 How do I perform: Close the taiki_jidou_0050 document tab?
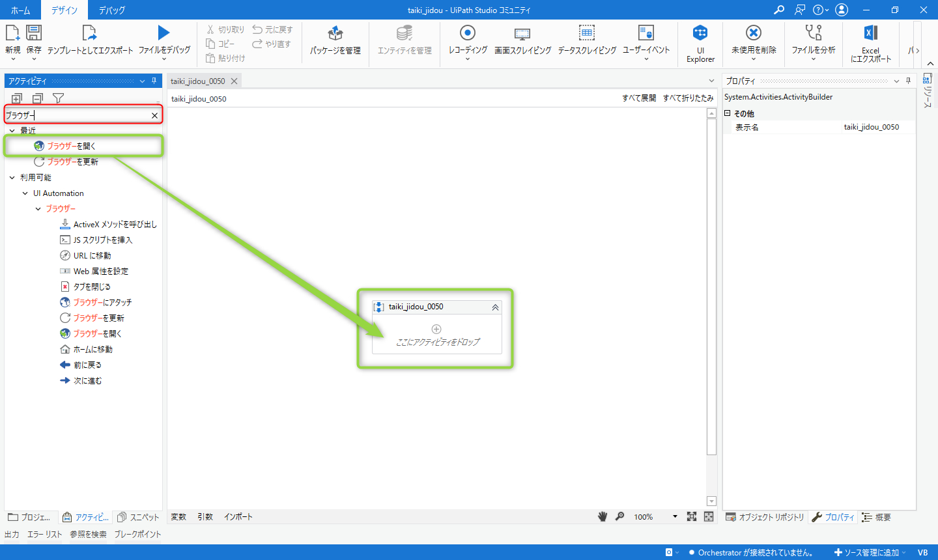tap(234, 81)
